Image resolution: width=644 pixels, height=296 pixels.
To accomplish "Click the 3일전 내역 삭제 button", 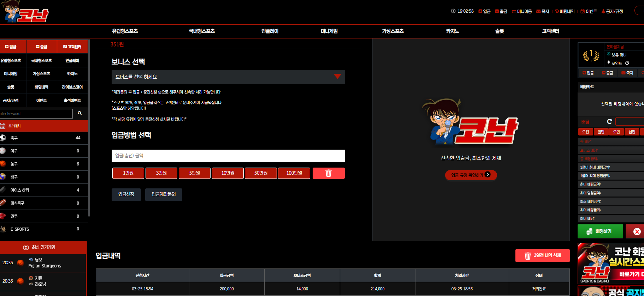I will [x=542, y=255].
